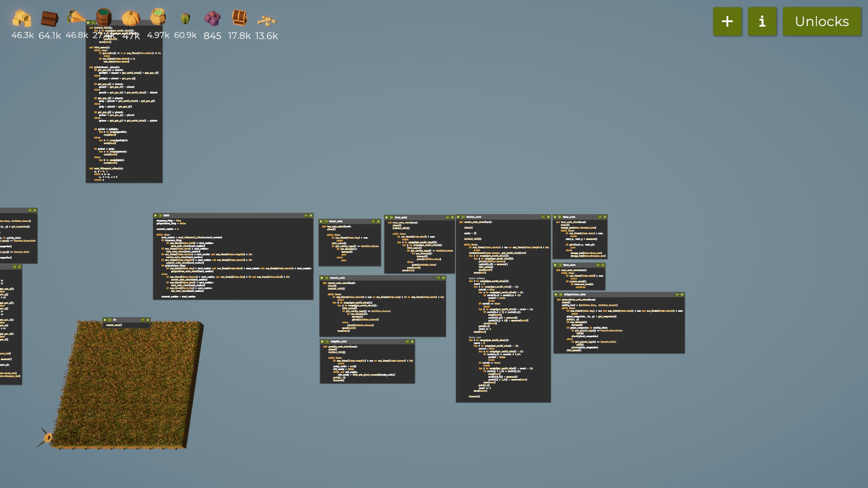Click the cactus resource icon
This screenshot has height=488, width=868.
pos(185,19)
